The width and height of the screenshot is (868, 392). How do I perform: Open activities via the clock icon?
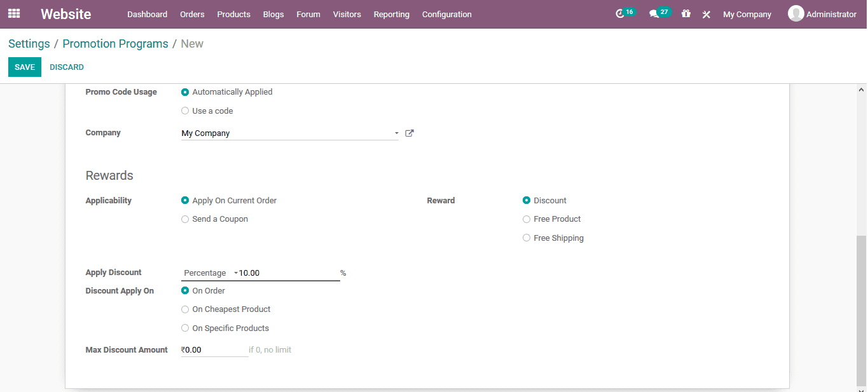[620, 13]
